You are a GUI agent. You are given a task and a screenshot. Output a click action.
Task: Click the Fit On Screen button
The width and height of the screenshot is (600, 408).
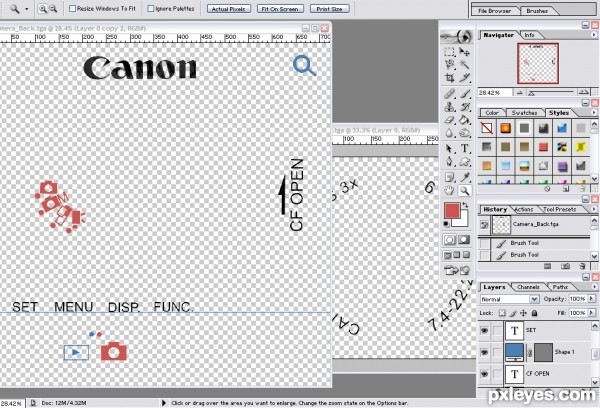coord(280,9)
